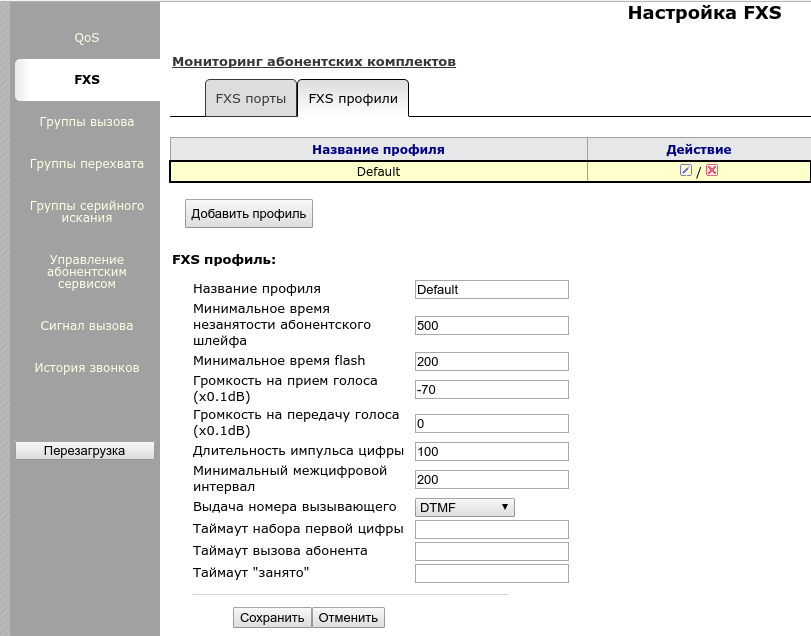This screenshot has width=811, height=636.
Task: Click the Добавить профиль button
Action: (x=249, y=214)
